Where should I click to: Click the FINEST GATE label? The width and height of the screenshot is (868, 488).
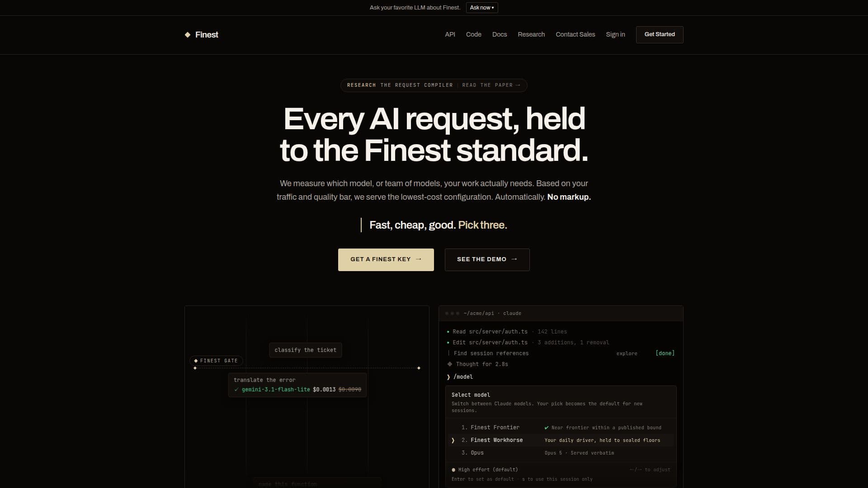[217, 361]
